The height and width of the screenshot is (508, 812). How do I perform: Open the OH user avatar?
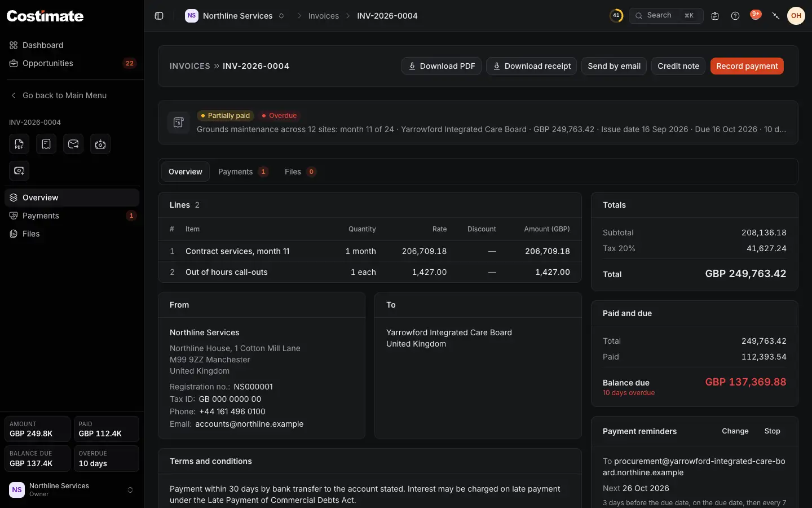coord(796,16)
